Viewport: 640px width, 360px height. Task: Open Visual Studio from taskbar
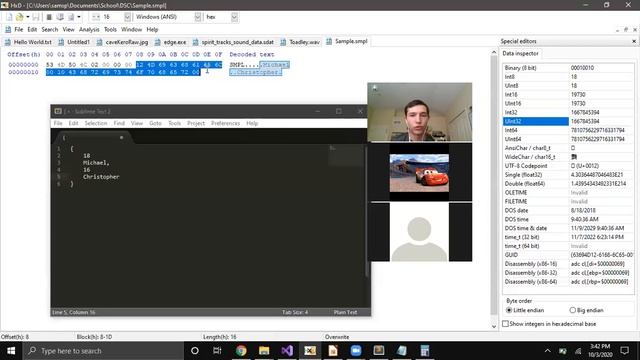[x=287, y=351]
